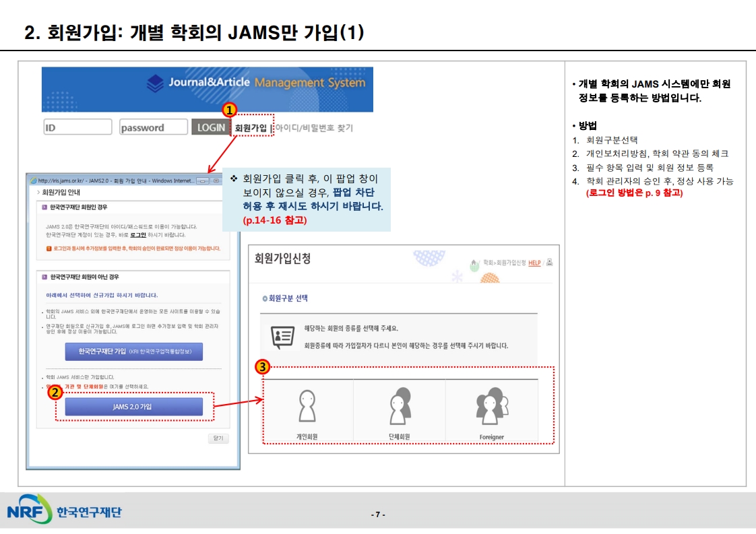Viewport: 756px width, 534px height.
Task: Open the 회원가입 sign-up link
Action: pyautogui.click(x=251, y=128)
